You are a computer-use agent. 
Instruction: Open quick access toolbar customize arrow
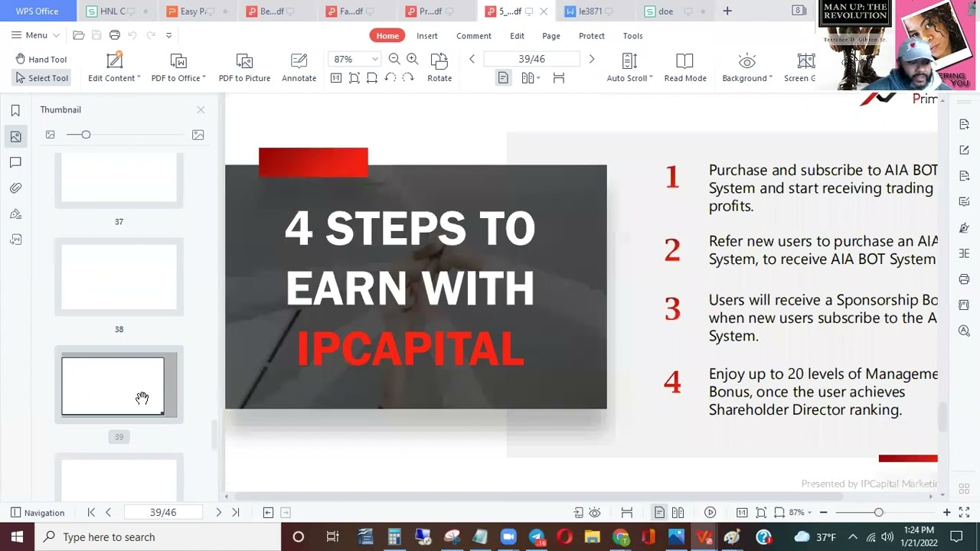168,35
